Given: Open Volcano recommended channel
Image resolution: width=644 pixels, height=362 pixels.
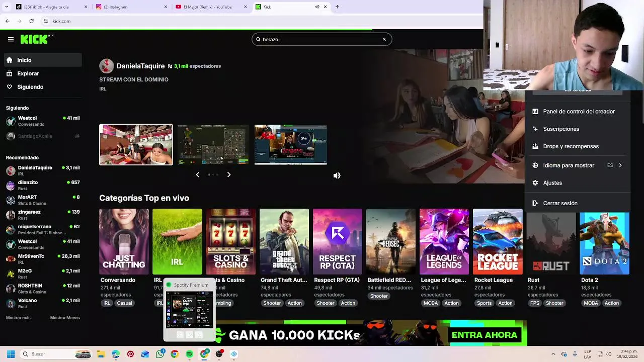Looking at the screenshot, I should tap(42, 303).
